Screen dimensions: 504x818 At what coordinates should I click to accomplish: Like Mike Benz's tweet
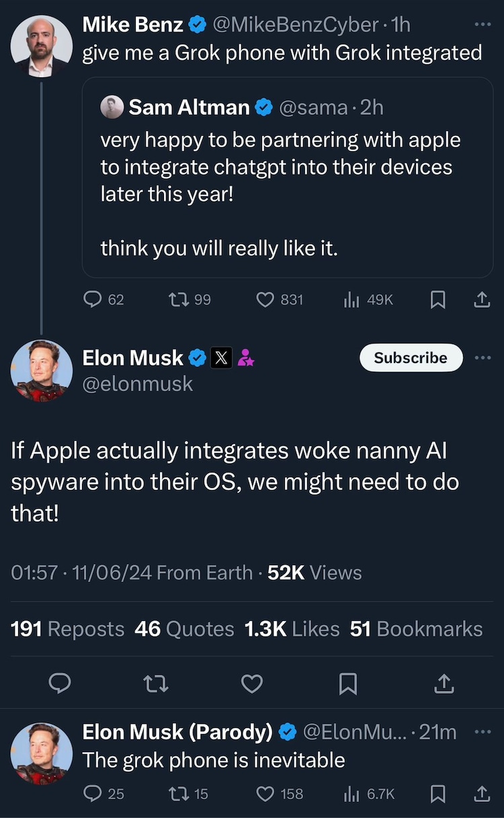coord(265,300)
